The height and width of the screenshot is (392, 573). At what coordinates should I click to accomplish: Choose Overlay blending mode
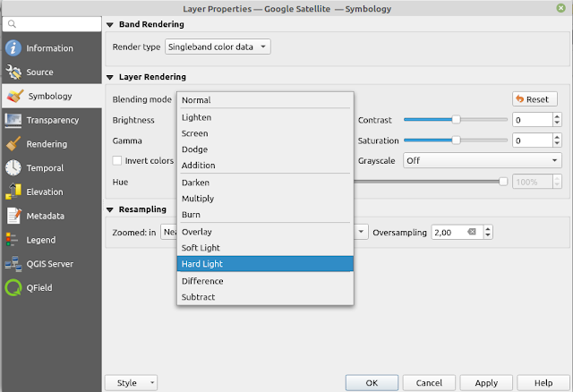[x=265, y=232]
